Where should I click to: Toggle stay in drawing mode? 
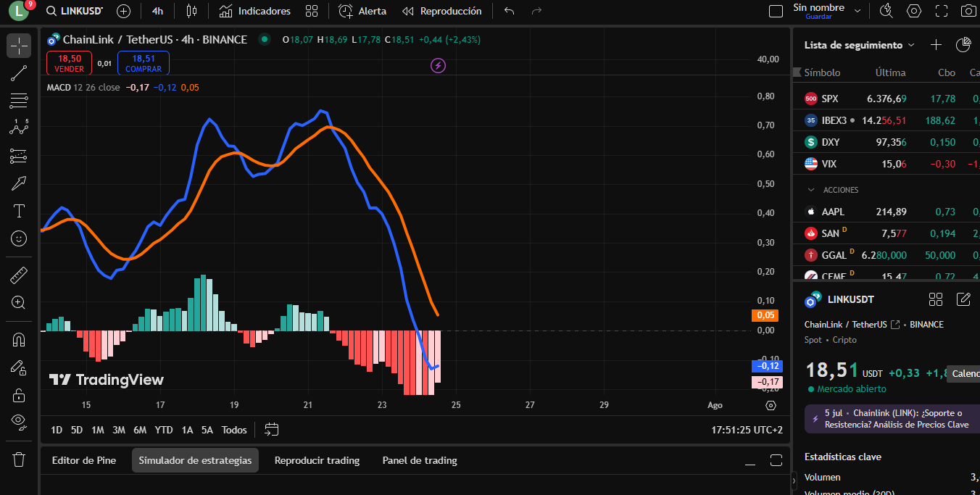[x=19, y=367]
